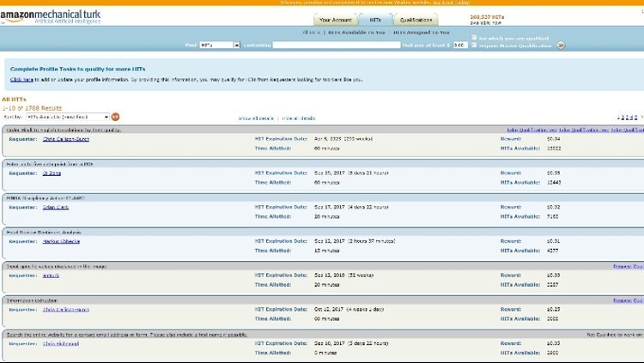Open requester link on the website search HIT

61,344
